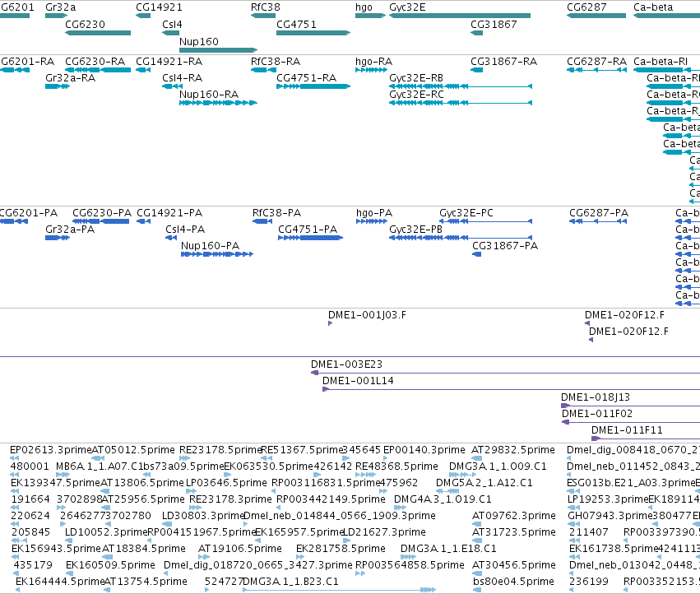
Task: Open the CG4751-RA transcript label
Action: 306,78
